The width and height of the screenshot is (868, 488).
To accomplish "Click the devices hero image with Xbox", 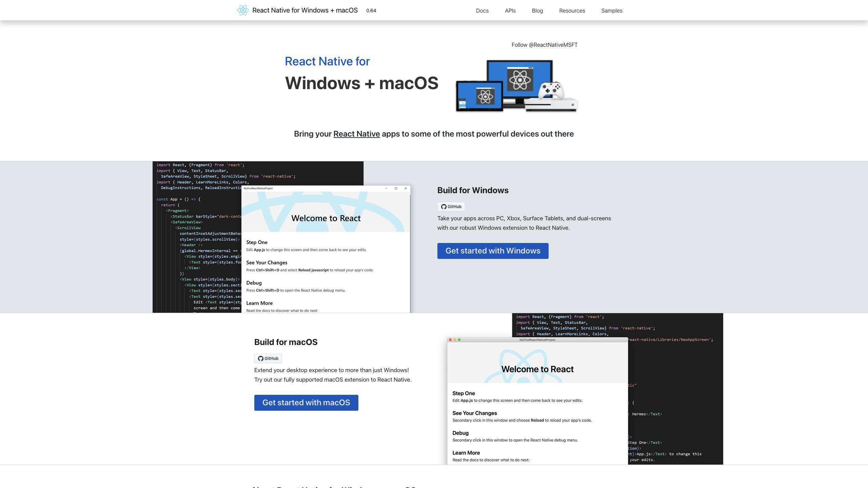I will pos(516,86).
